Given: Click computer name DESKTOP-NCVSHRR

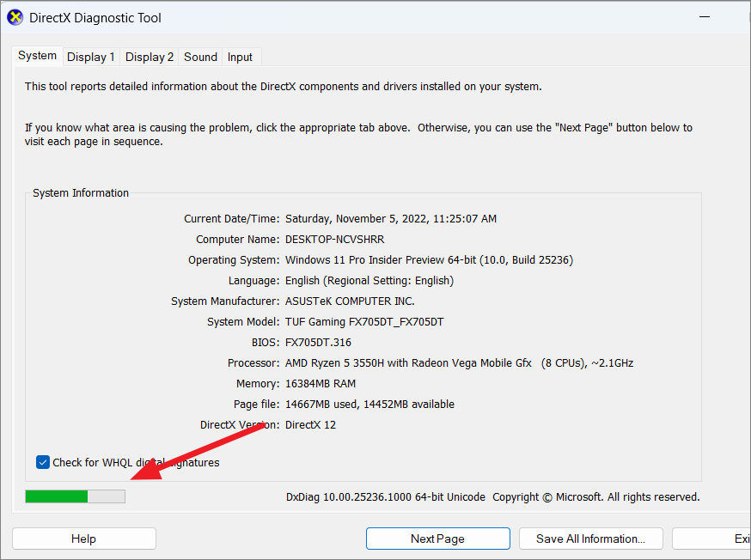Looking at the screenshot, I should click(x=335, y=240).
